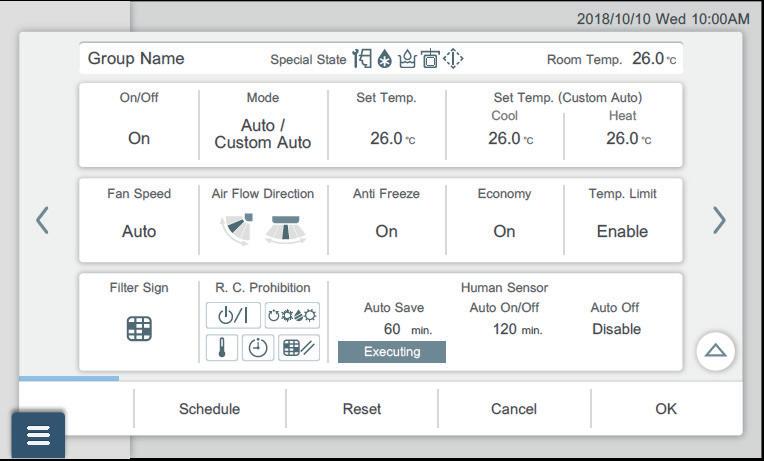Open the Schedule screen
The width and height of the screenshot is (764, 461).
click(x=209, y=408)
